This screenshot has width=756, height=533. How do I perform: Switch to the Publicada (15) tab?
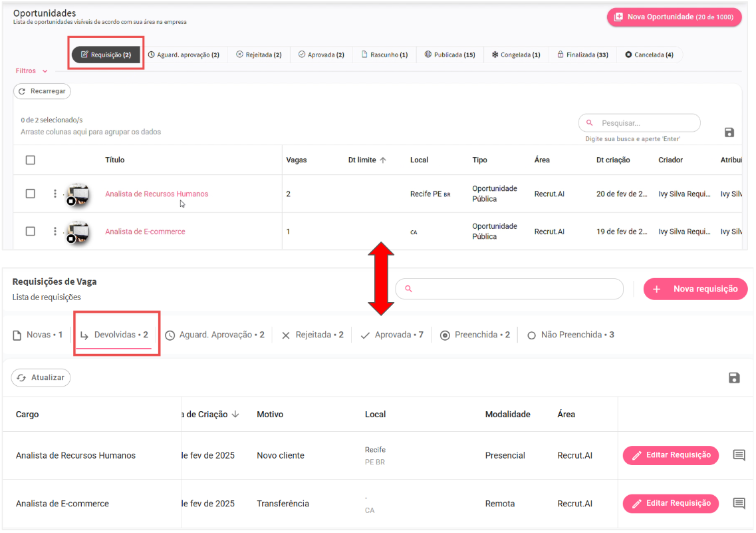[x=450, y=55]
